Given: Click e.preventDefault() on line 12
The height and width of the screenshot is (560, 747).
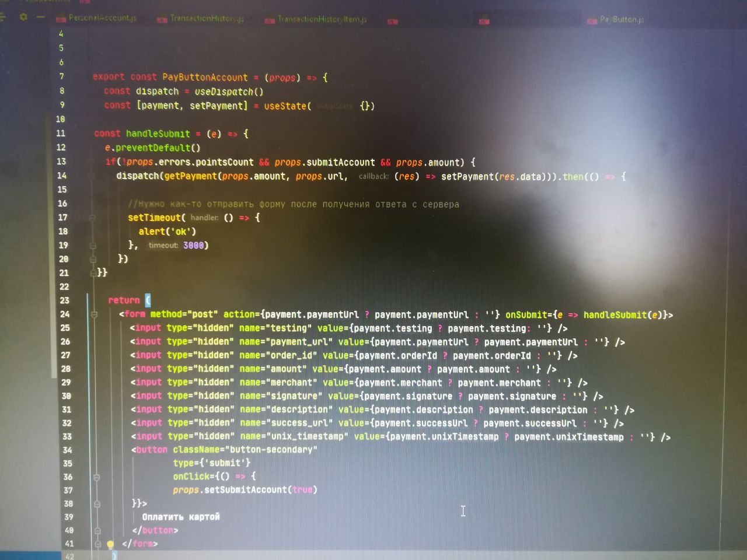Looking at the screenshot, I should click(x=152, y=148).
